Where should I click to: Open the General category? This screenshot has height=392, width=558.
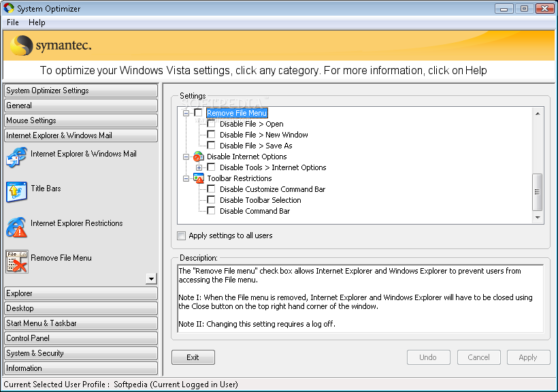click(x=81, y=105)
